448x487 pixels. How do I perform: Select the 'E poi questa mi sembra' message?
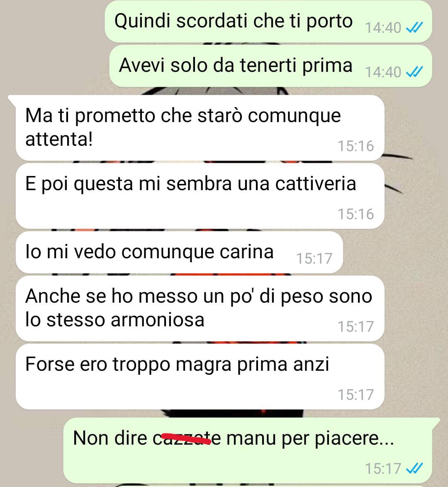coord(200,196)
